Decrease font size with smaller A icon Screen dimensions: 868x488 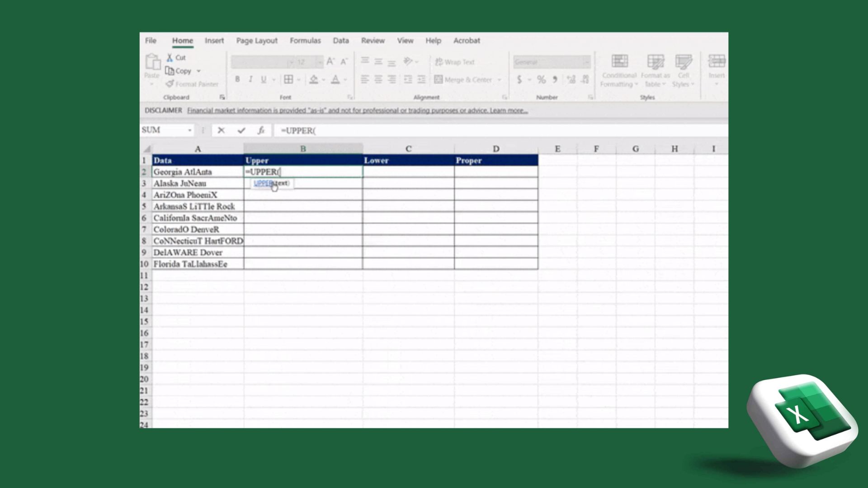(344, 61)
